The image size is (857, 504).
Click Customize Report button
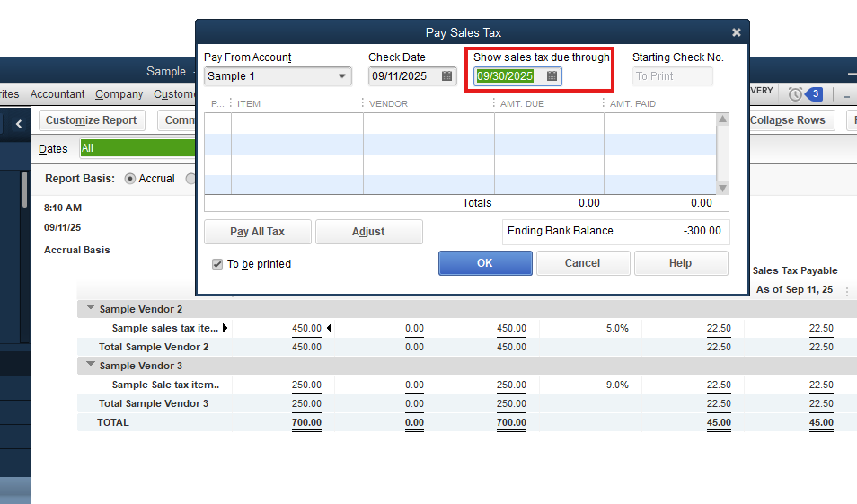click(92, 120)
